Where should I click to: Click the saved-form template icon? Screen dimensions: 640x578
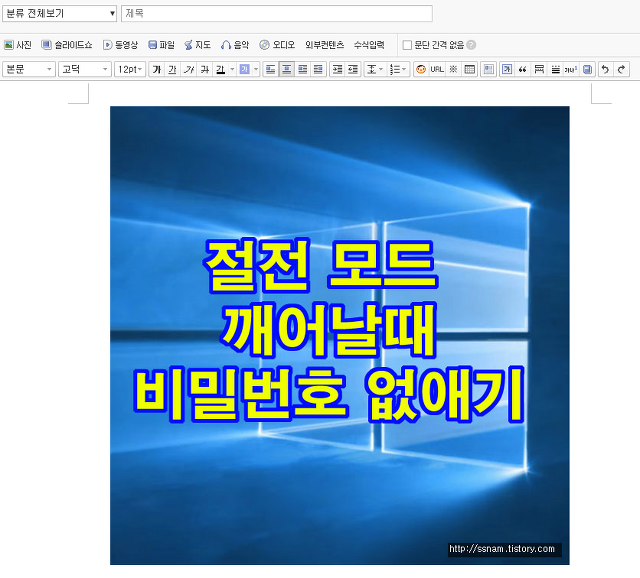587,69
